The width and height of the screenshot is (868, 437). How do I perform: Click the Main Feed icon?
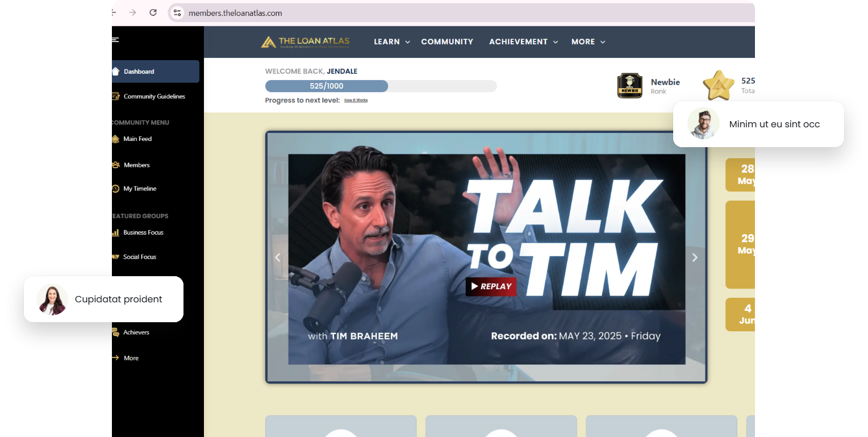point(115,139)
